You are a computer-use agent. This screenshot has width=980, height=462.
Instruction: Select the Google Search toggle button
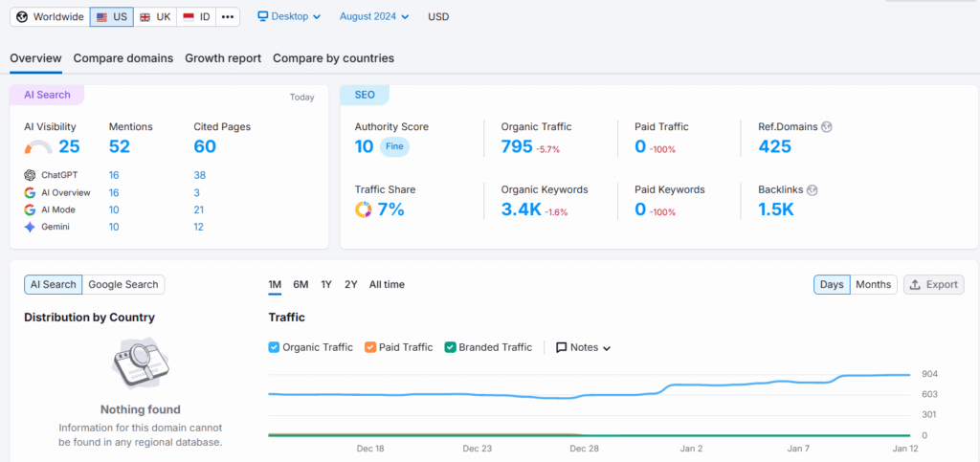pos(123,284)
